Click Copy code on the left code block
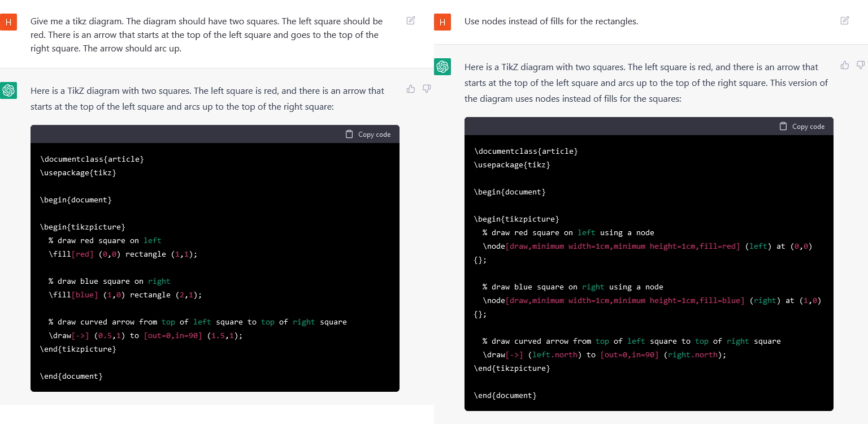Image resolution: width=868 pixels, height=424 pixels. (374, 134)
